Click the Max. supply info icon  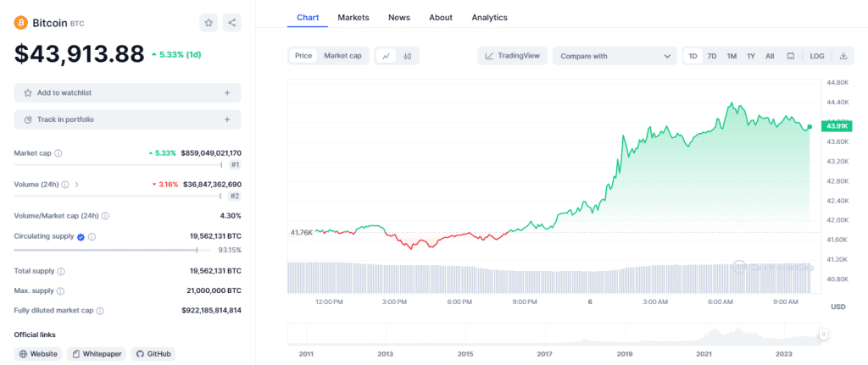point(60,290)
